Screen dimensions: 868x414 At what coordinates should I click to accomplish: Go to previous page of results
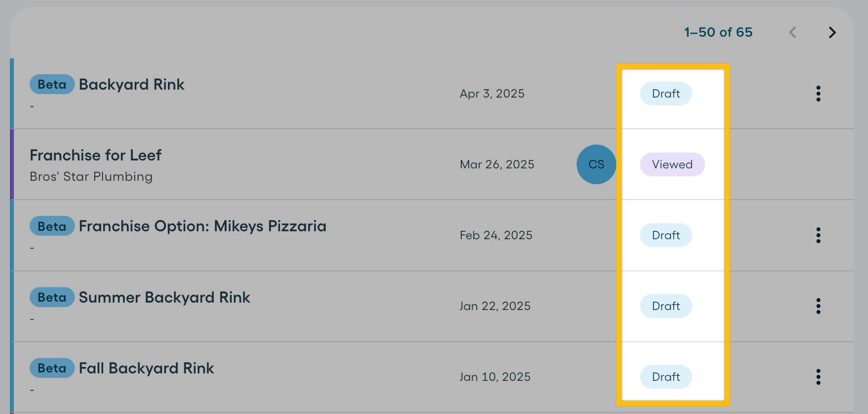pyautogui.click(x=793, y=33)
